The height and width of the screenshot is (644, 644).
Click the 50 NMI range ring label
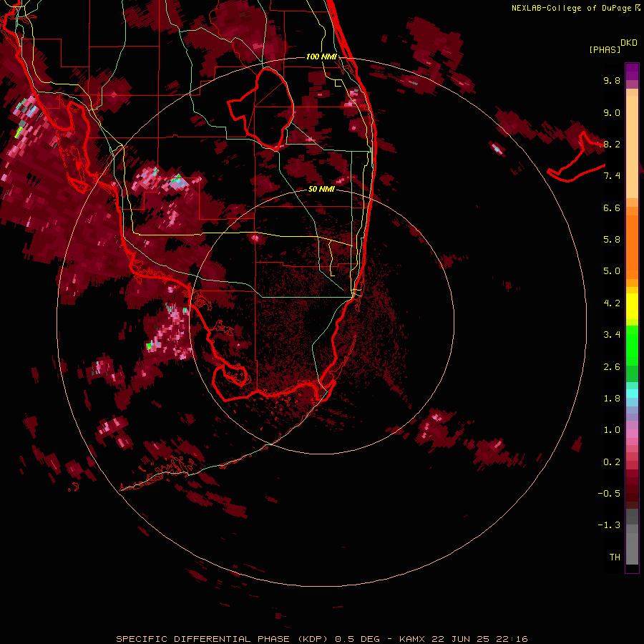pyautogui.click(x=321, y=189)
